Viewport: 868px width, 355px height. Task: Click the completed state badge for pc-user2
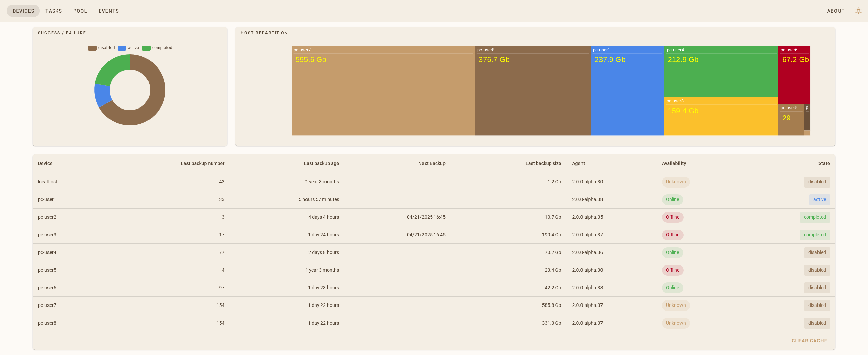[x=815, y=217]
